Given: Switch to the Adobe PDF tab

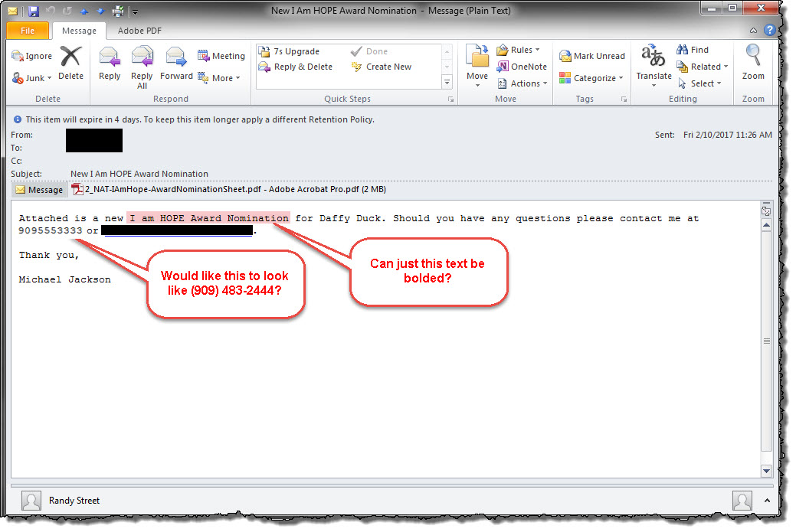Looking at the screenshot, I should pos(139,31).
